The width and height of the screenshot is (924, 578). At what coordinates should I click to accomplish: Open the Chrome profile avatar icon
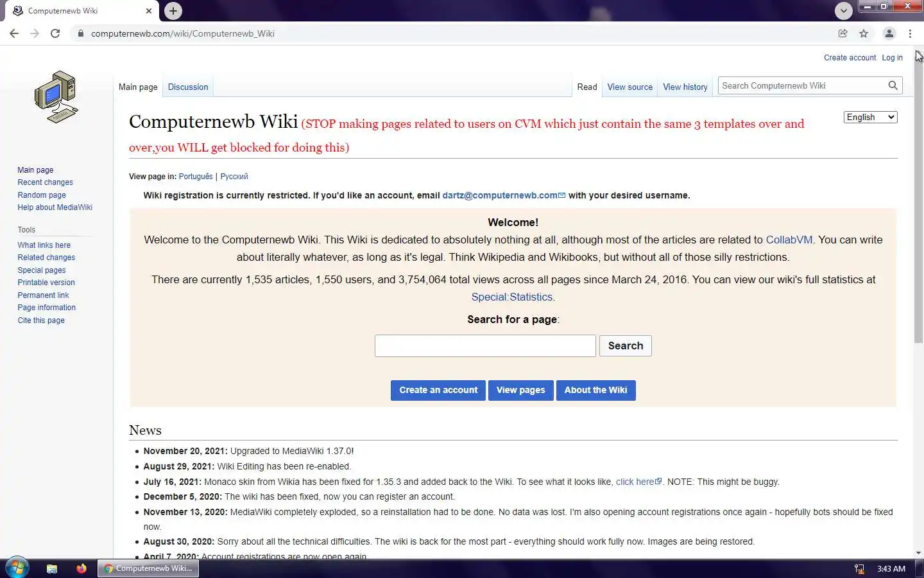[889, 33]
